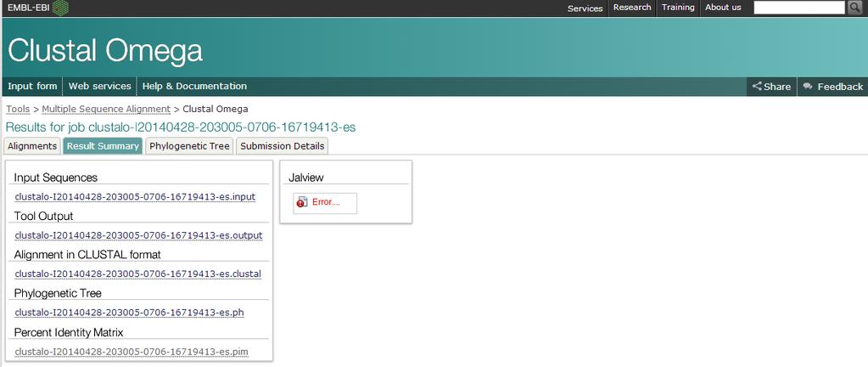Viewport: 868px width, 367px height.
Task: Open Help & Documentation page
Action: pyautogui.click(x=194, y=86)
